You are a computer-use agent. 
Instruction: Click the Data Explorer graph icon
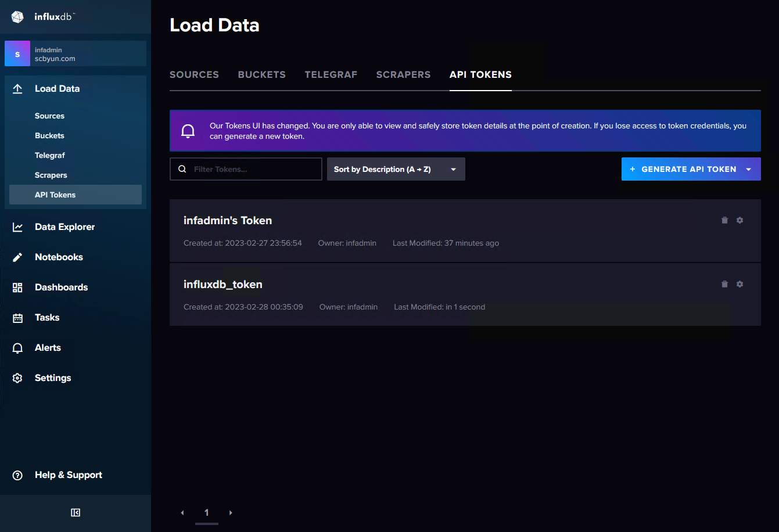17,227
